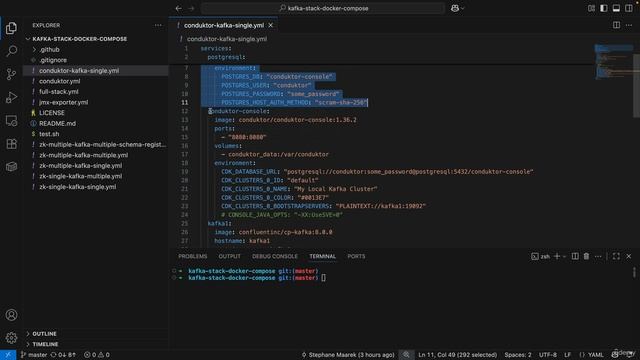This screenshot has height=360, width=640.
Task: Toggle primary side bar visibility
Action: point(604,8)
